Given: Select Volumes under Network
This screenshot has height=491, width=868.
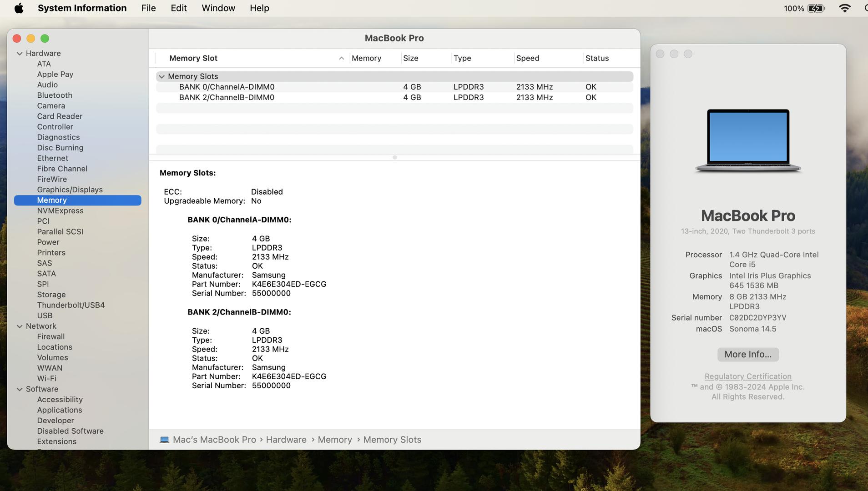Looking at the screenshot, I should 52,358.
